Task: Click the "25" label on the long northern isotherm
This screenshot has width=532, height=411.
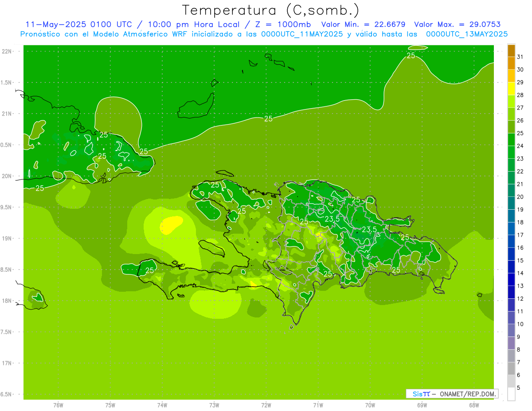Action: click(x=268, y=118)
